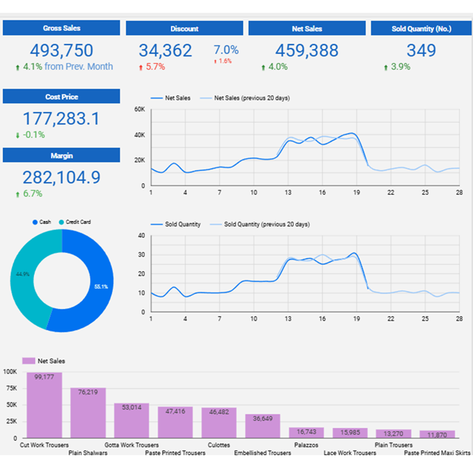
Task: Click the Cut Work Trousers bar
Action: click(44, 405)
